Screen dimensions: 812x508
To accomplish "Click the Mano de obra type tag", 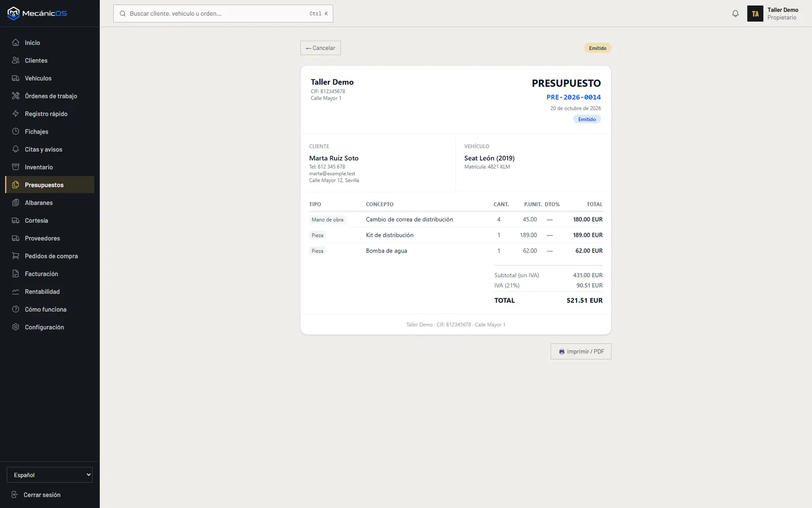I will click(327, 220).
